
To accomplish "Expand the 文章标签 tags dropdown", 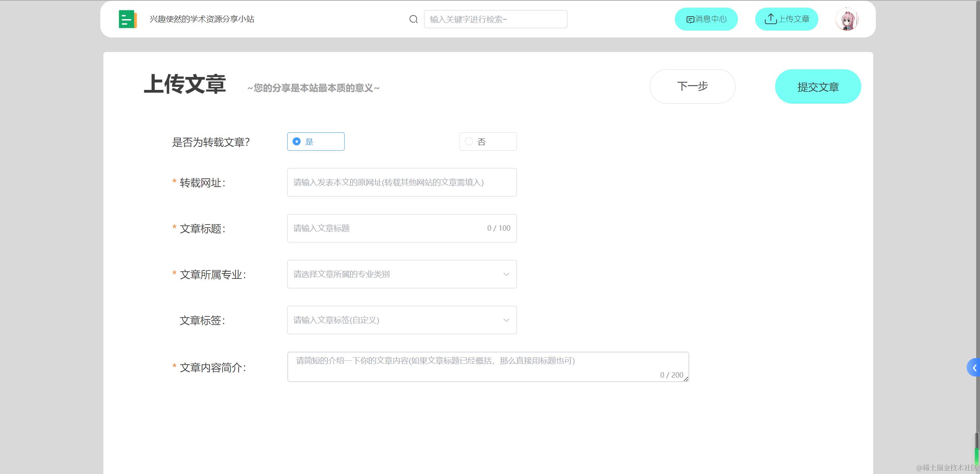I will pos(401,320).
